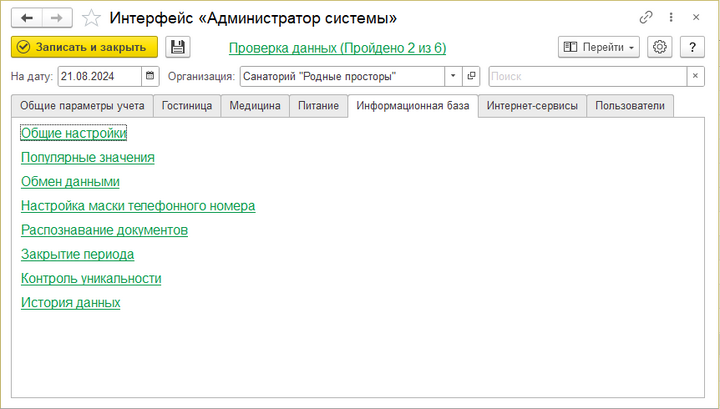Click into the Поиск search field
The width and height of the screenshot is (720, 409).
point(588,76)
